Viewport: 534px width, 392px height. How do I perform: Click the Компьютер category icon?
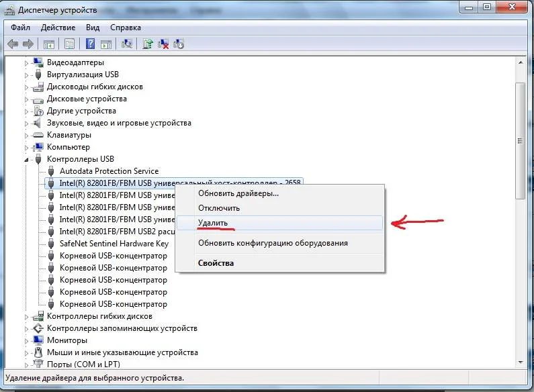pyautogui.click(x=38, y=147)
